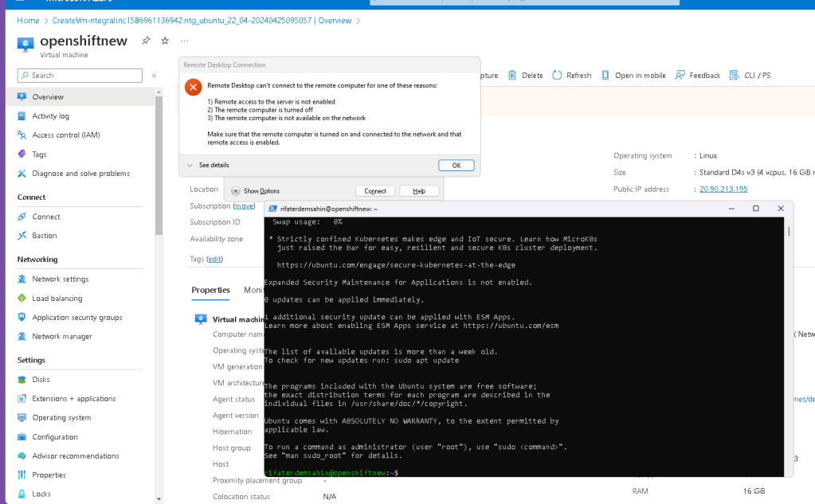The width and height of the screenshot is (815, 504).
Task: Maximize the rifaterdemsahin terminal window
Action: [x=756, y=209]
